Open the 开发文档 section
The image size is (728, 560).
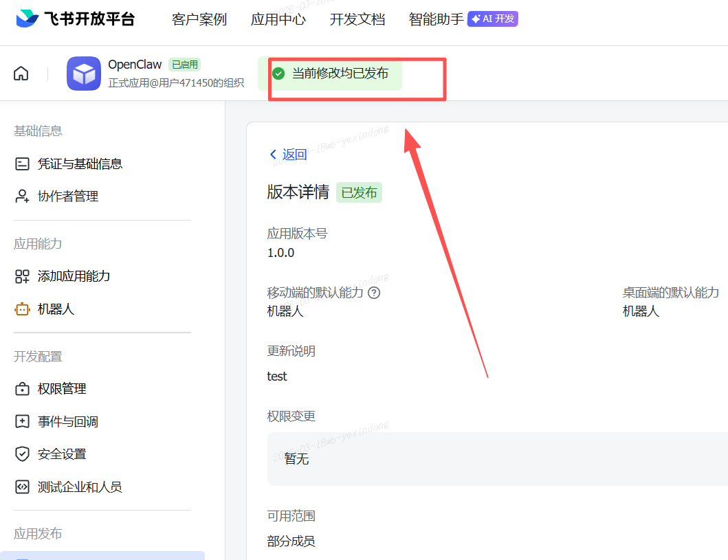[357, 19]
